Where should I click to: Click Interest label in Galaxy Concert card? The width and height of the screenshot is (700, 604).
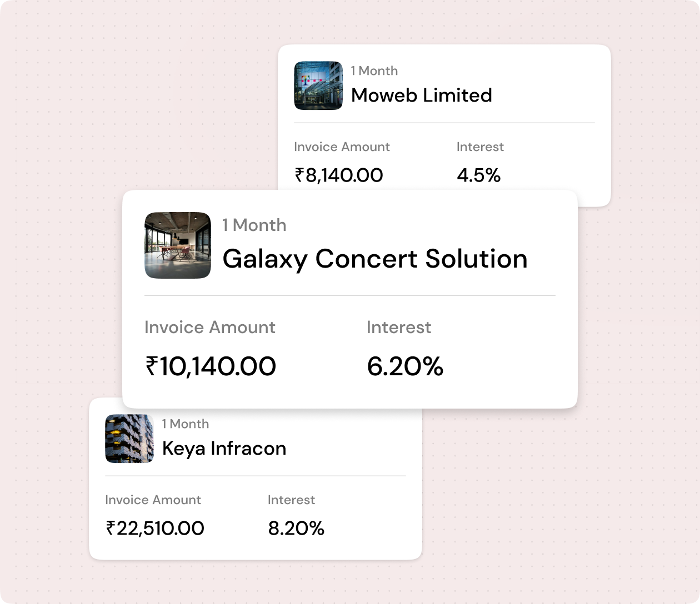tap(399, 327)
